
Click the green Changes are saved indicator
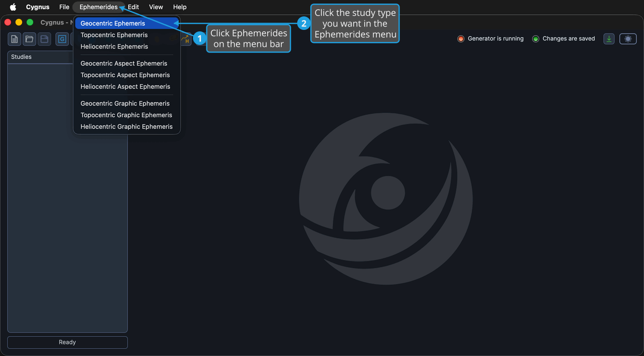click(x=535, y=39)
